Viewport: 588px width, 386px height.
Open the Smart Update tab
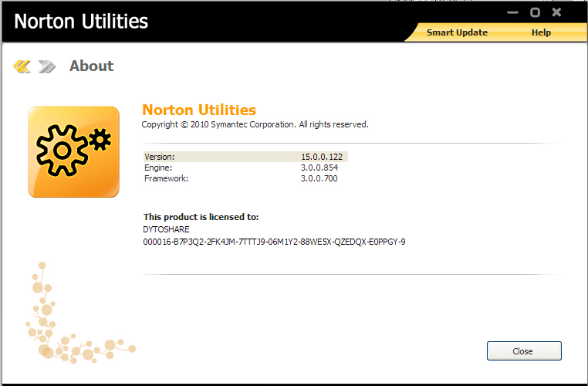click(x=457, y=32)
